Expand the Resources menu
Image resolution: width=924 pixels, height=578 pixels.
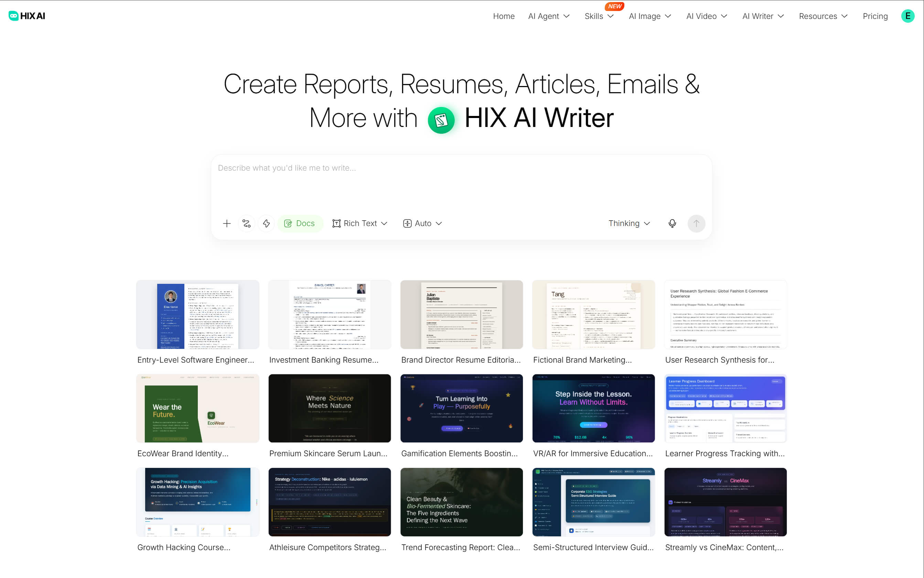click(x=823, y=16)
